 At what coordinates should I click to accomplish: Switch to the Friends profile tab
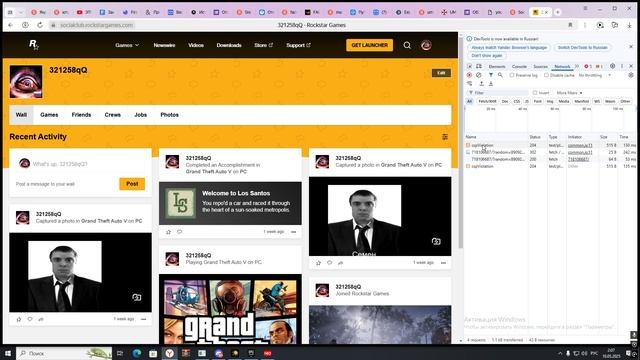[81, 115]
